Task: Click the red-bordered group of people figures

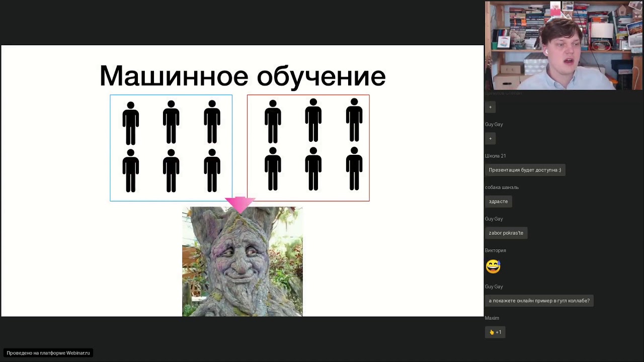Action: 308,148
